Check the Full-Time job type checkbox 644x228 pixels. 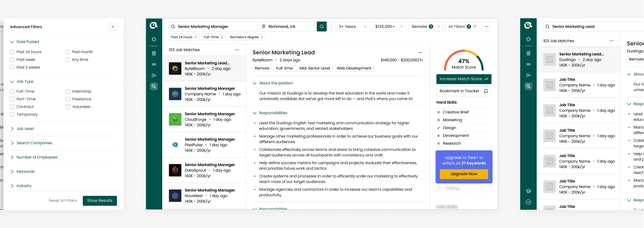[x=12, y=91]
